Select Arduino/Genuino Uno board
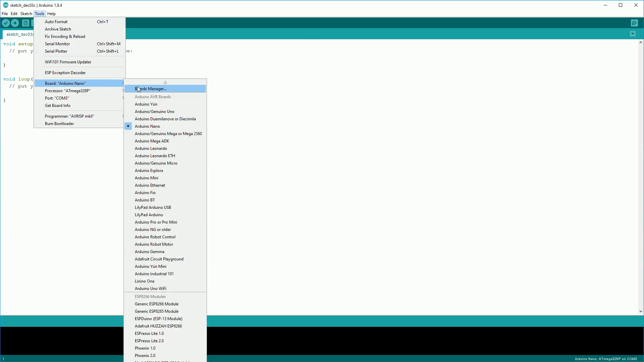Viewport: 644px width, 362px height. pyautogui.click(x=154, y=111)
